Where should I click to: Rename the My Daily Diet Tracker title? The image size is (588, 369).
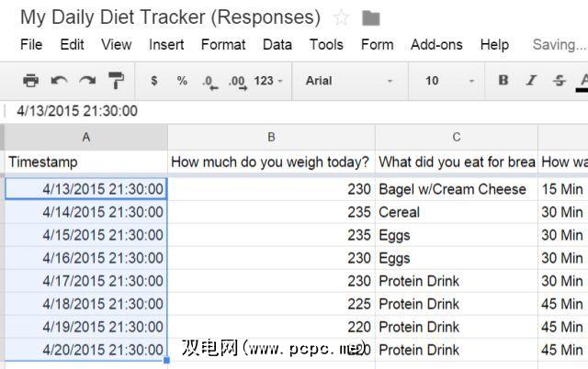[x=170, y=17]
